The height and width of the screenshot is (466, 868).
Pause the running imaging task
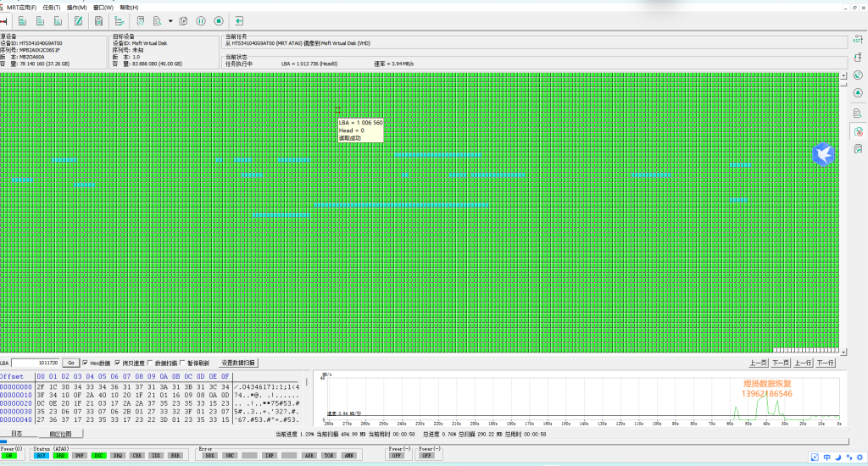[x=201, y=21]
